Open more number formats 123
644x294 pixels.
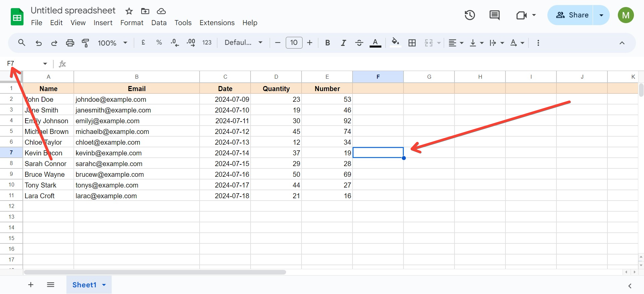click(207, 43)
